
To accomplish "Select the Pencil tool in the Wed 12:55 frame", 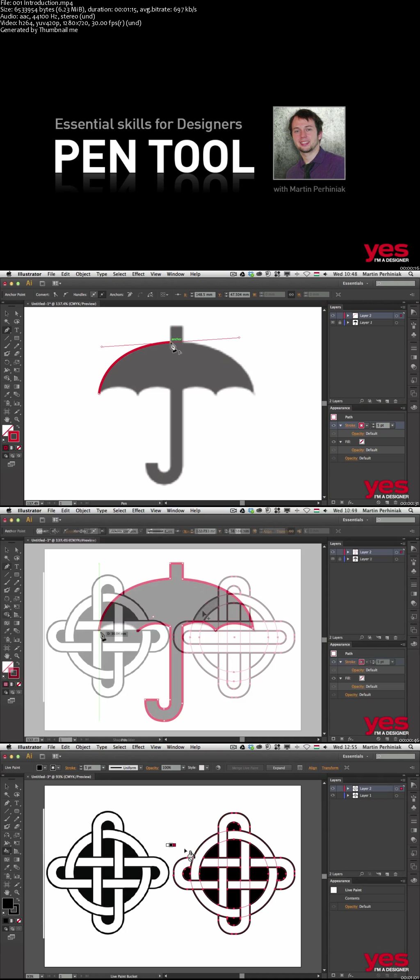I will coord(17,819).
